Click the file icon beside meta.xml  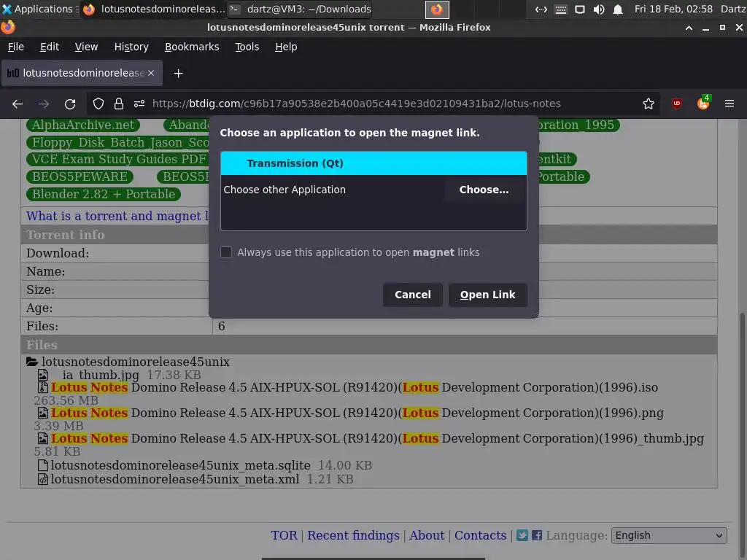tap(43, 479)
